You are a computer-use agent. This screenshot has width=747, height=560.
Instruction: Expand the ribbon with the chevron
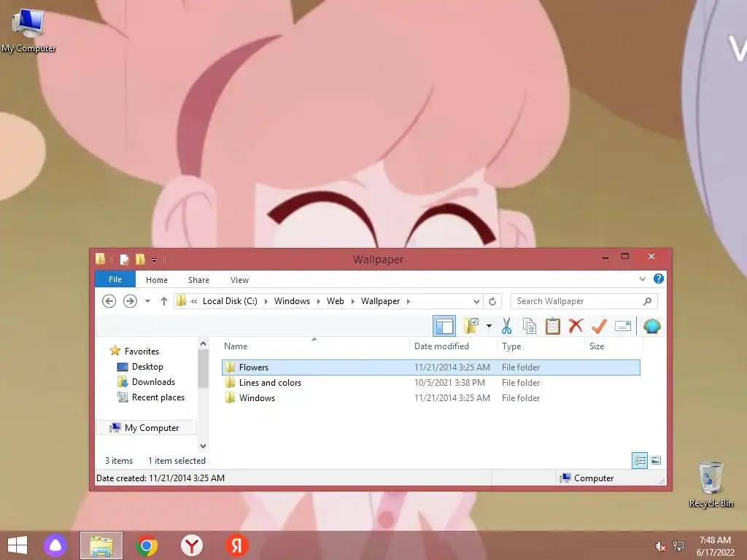pyautogui.click(x=642, y=279)
